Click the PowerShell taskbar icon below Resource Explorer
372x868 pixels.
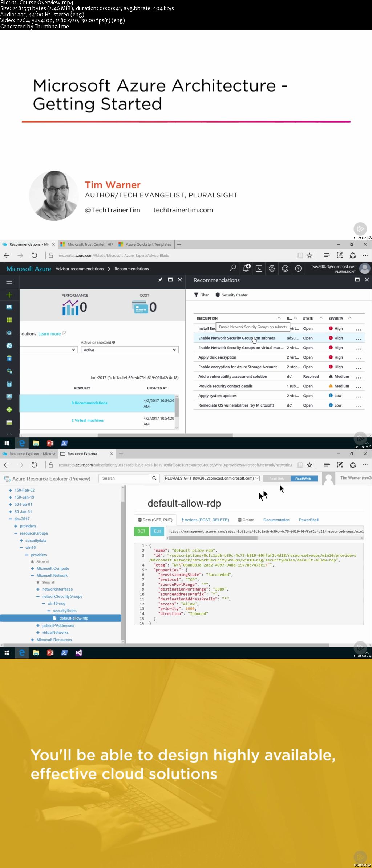[64, 653]
